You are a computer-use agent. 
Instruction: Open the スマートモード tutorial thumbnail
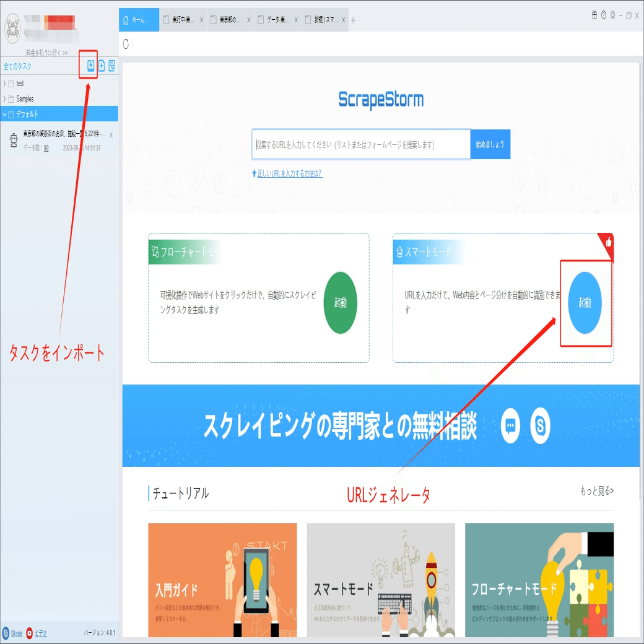(x=381, y=580)
